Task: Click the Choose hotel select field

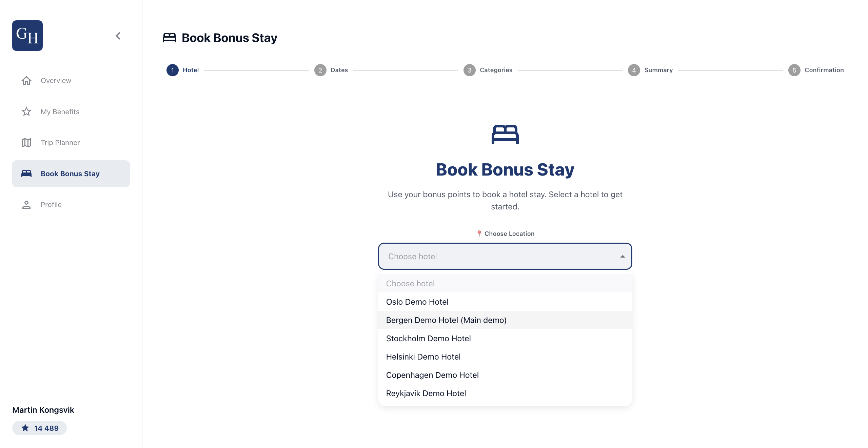Action: click(x=505, y=256)
